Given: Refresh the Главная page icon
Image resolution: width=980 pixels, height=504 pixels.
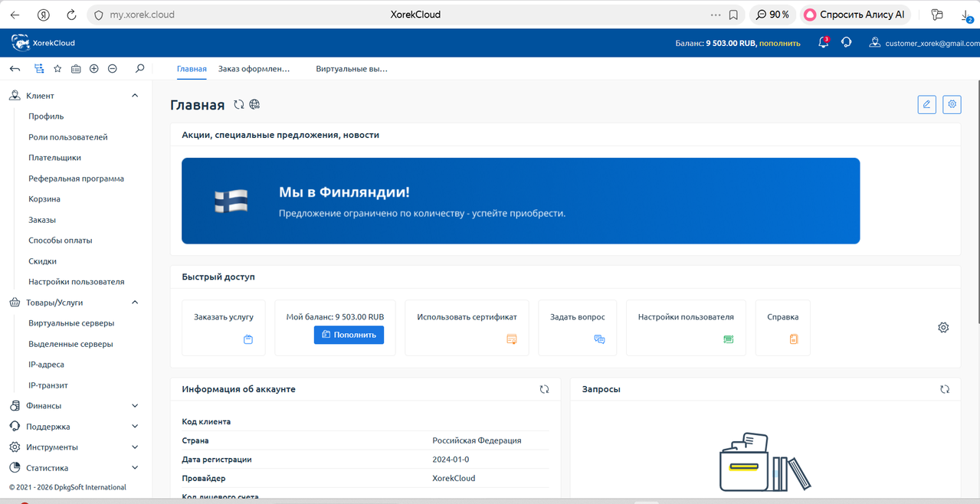Looking at the screenshot, I should tap(239, 105).
